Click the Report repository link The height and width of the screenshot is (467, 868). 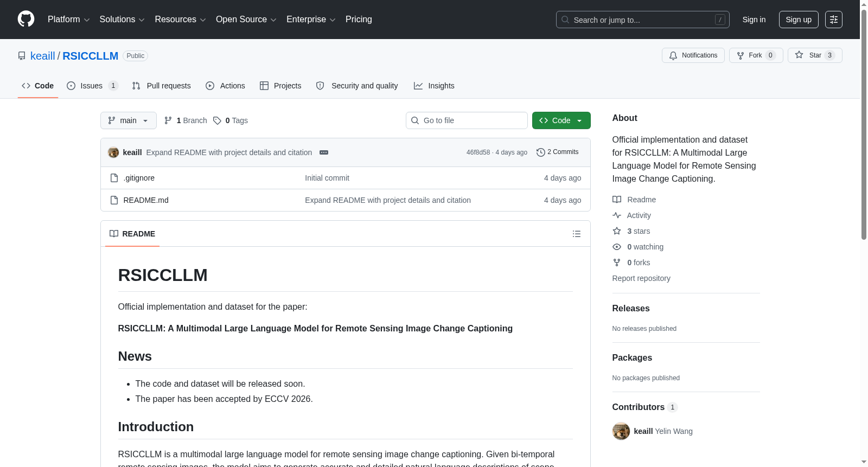click(x=641, y=278)
